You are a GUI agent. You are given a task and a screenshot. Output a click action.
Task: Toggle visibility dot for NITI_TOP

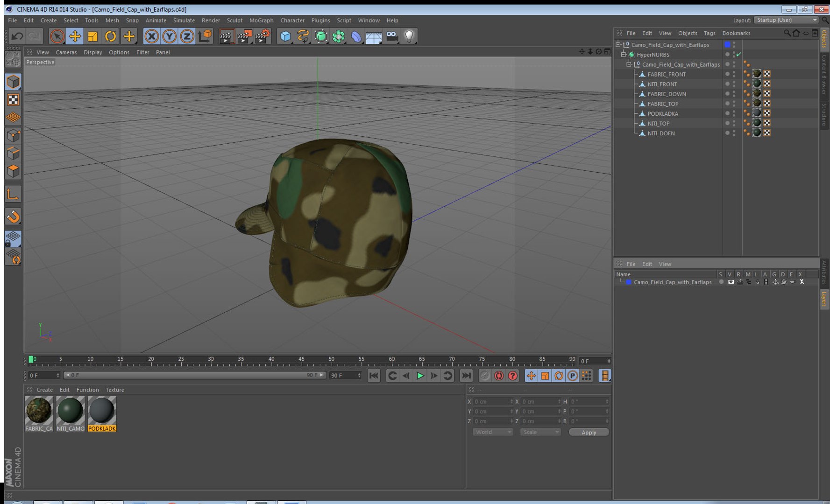pos(727,122)
